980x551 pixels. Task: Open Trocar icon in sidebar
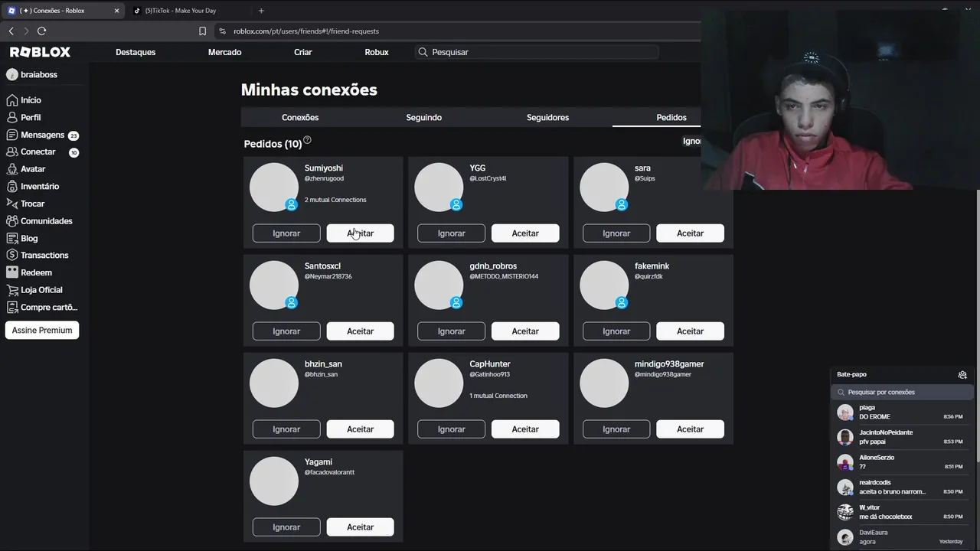[11, 204]
